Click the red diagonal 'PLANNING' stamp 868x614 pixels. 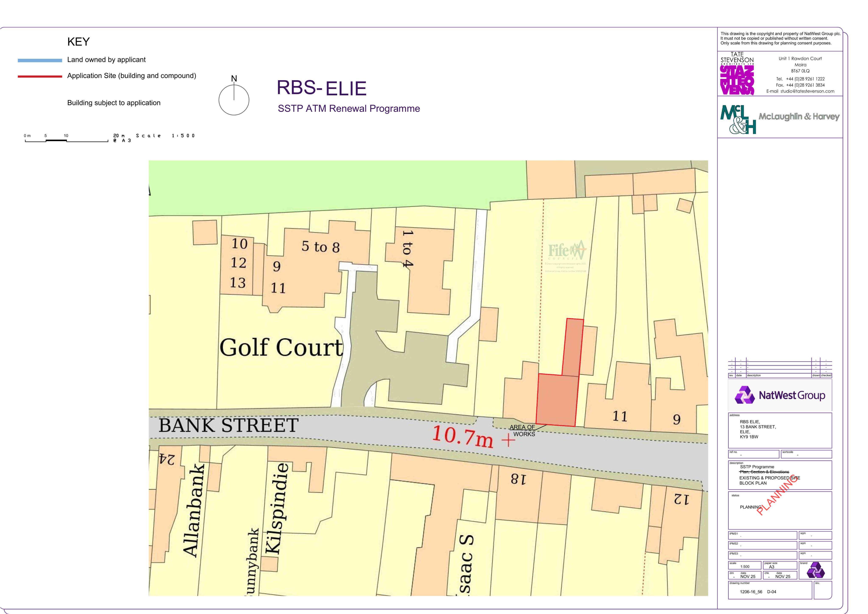coord(778,495)
